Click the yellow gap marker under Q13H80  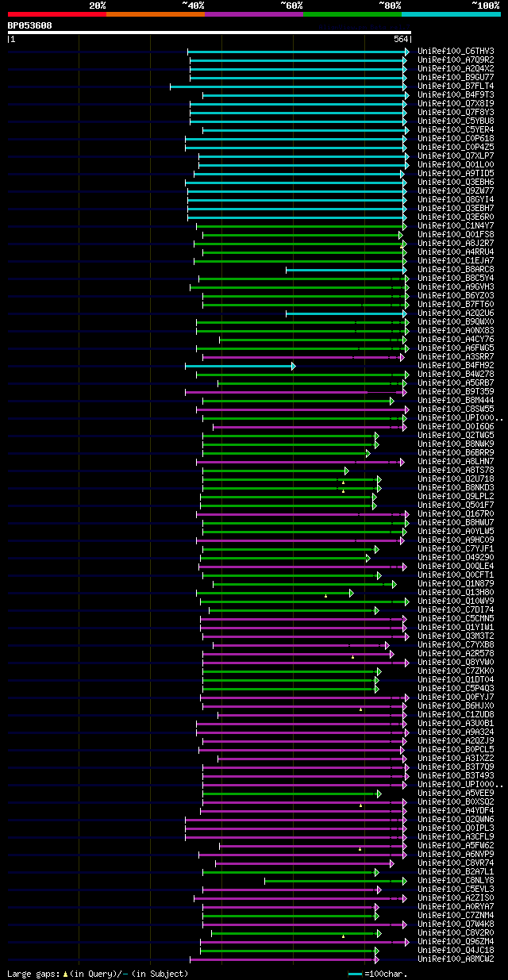click(x=325, y=595)
